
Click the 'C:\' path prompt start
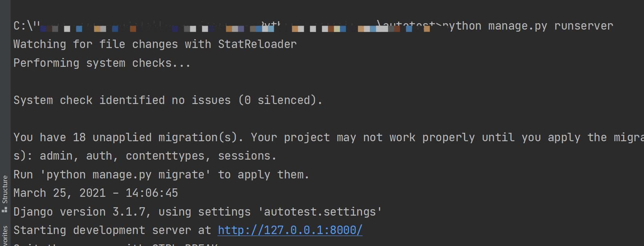(23, 26)
